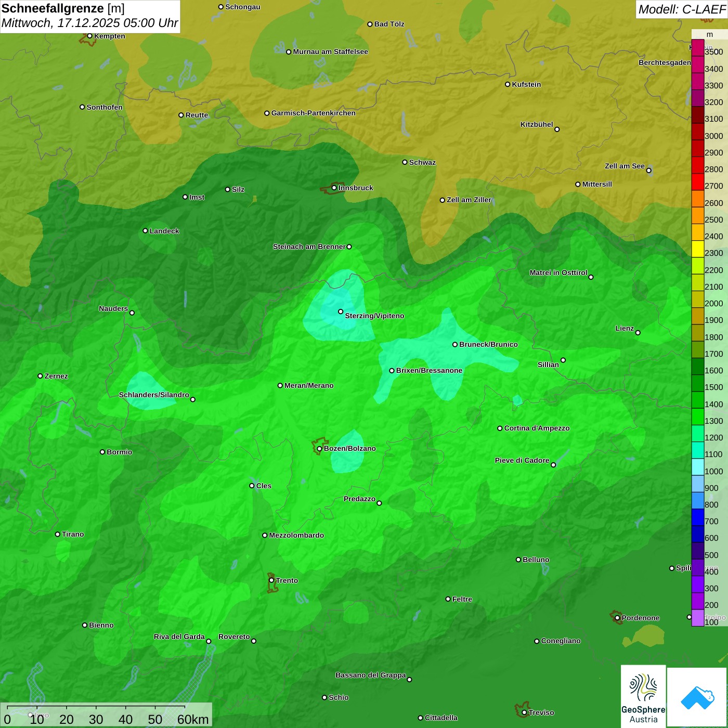
Task: Click the Cortina d'Ampezzo location dot
Action: [x=500, y=428]
